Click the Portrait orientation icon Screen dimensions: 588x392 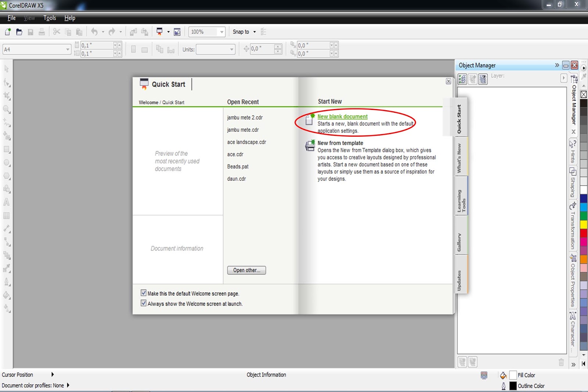click(133, 49)
